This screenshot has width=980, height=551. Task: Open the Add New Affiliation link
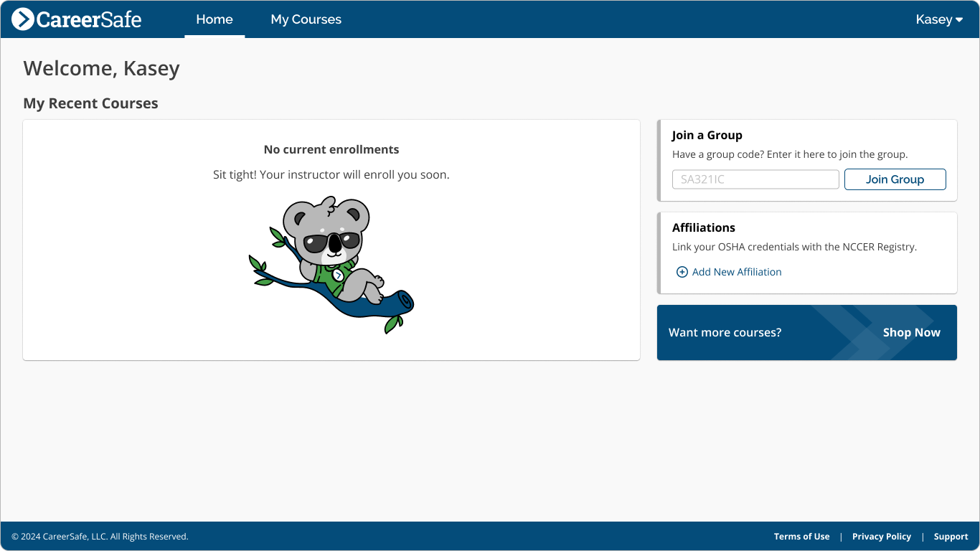point(737,272)
